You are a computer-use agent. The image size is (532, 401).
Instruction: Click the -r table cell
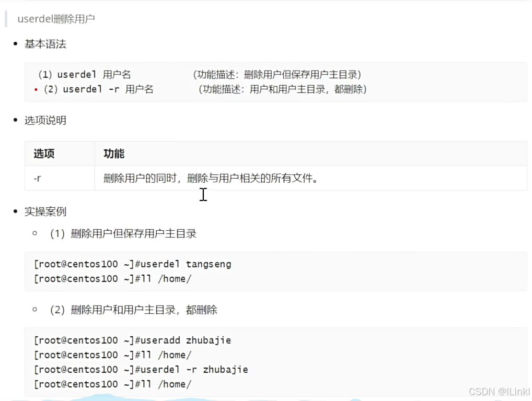coord(37,178)
